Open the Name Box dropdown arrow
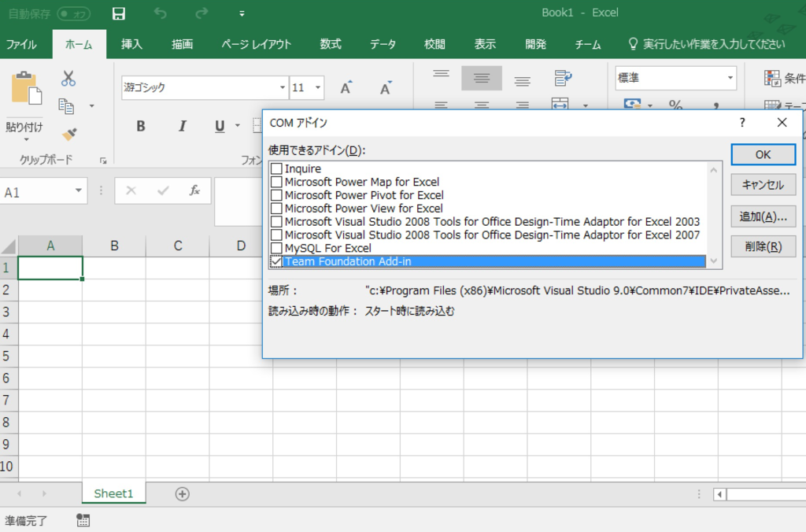The image size is (806, 532). (x=78, y=190)
